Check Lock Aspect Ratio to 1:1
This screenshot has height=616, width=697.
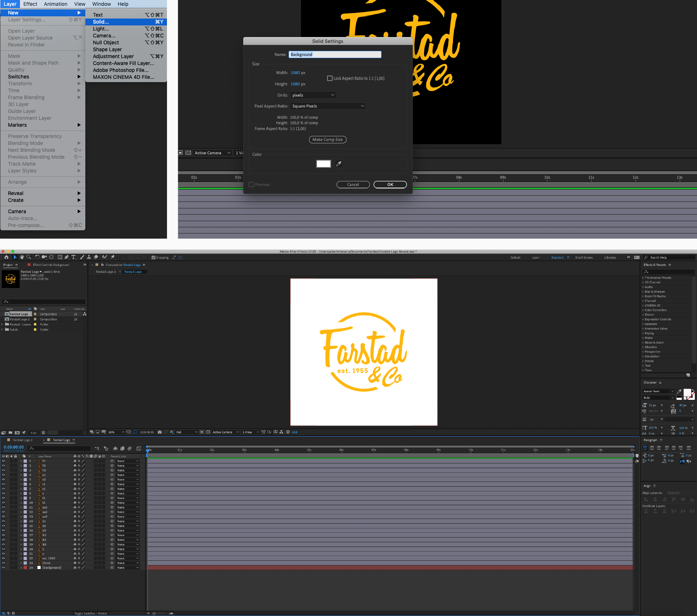[x=330, y=78]
